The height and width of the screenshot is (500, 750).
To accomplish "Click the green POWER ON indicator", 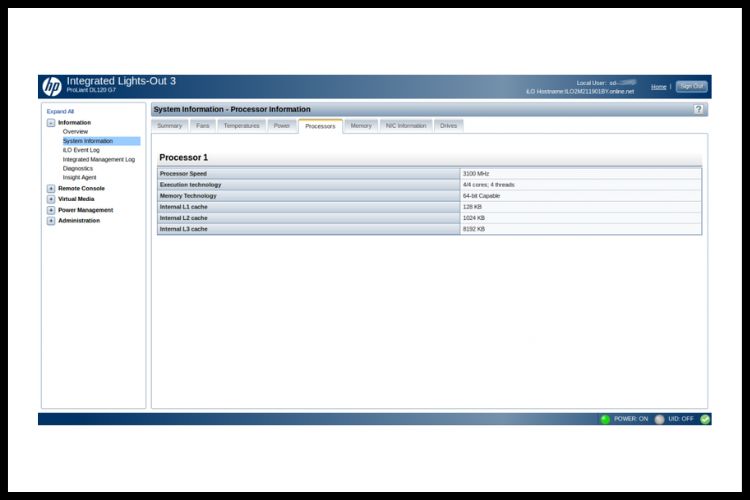I will pos(605,419).
